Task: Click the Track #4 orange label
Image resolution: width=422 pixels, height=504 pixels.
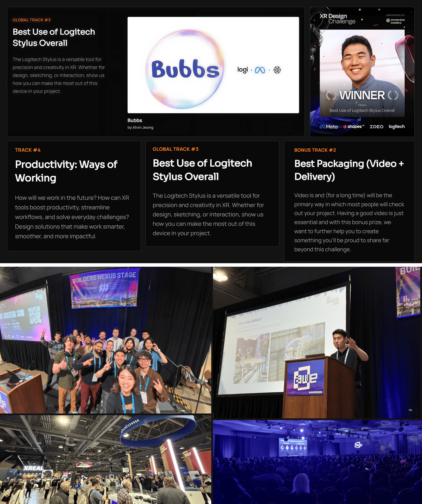Action: [x=28, y=150]
